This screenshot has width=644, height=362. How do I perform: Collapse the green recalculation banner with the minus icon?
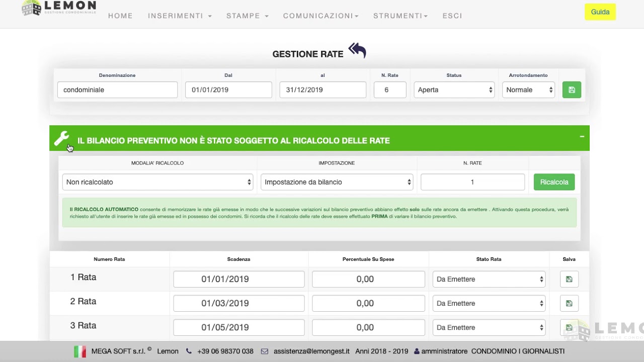point(582,136)
